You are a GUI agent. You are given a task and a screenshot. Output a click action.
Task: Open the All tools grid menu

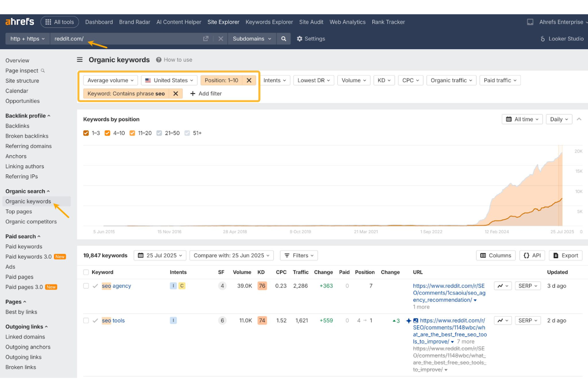(x=60, y=22)
